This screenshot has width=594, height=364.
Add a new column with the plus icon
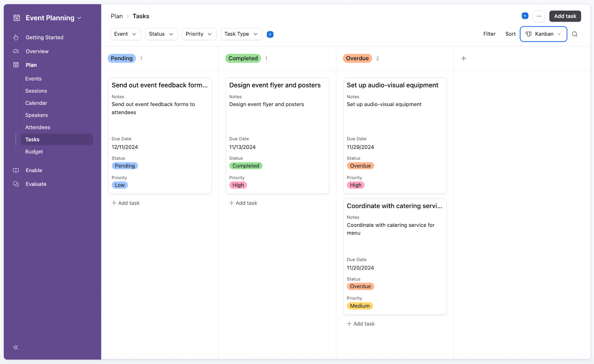pos(464,58)
